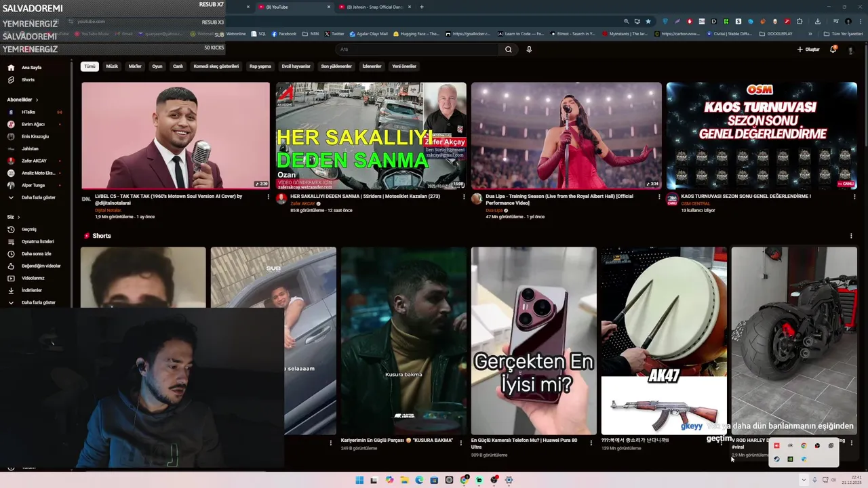Open the AK47 drum short
868x488 pixels.
664,341
